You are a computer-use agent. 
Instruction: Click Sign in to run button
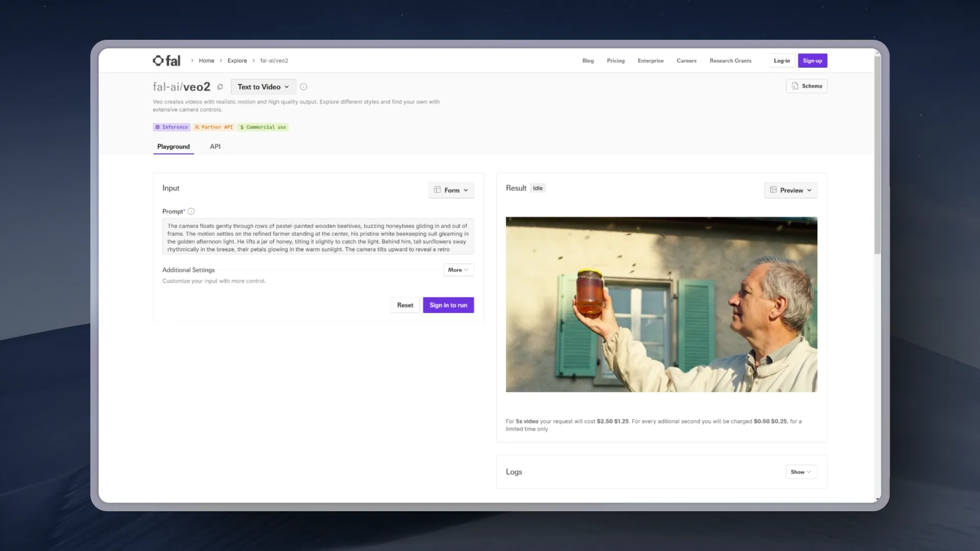448,305
